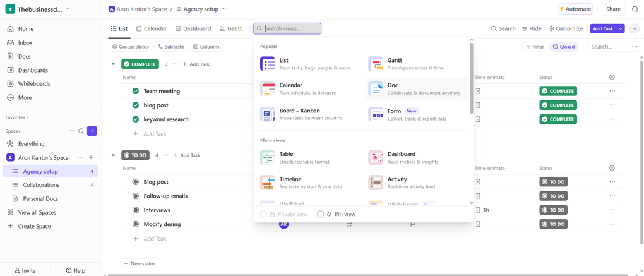Mark Follow-up emails status circle
The image size is (644, 276).
(x=136, y=196)
